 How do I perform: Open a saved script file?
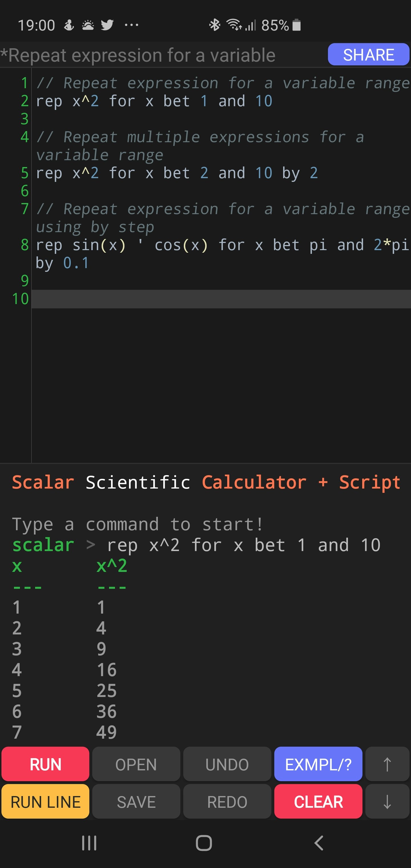click(x=136, y=764)
